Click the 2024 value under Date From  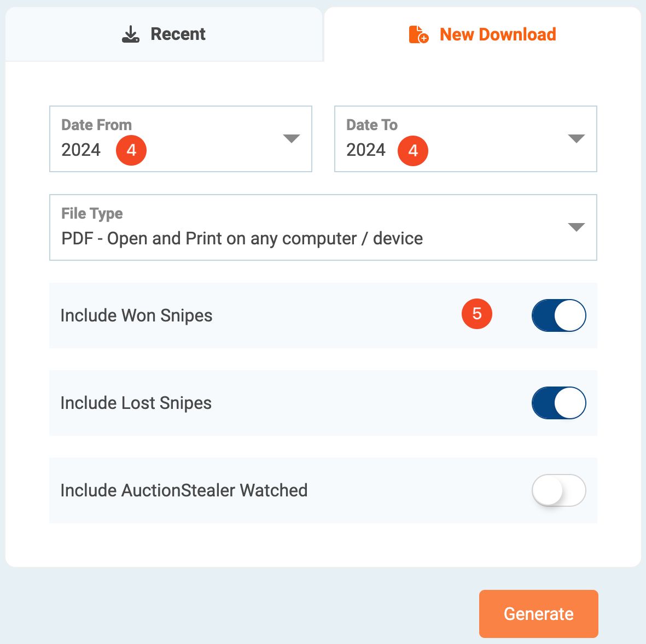point(81,150)
